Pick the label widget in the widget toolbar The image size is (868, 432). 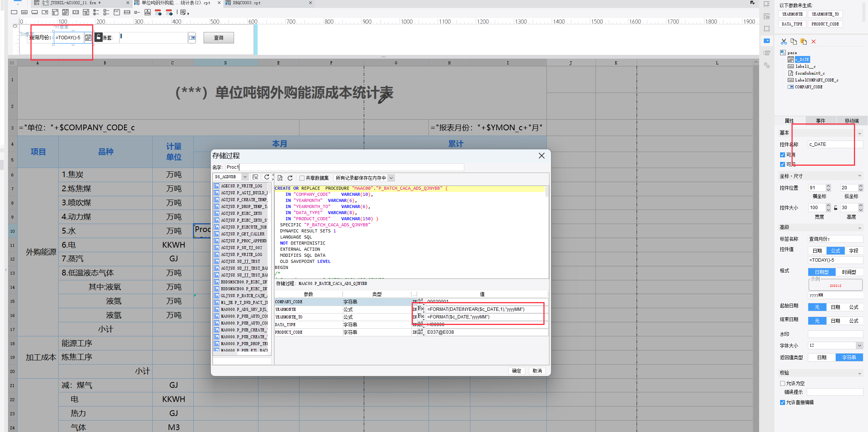pyautogui.click(x=24, y=12)
